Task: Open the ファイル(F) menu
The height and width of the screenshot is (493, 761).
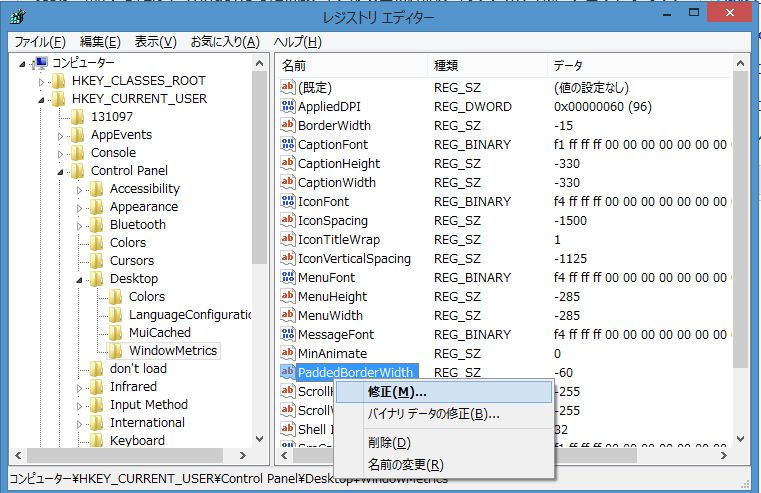Action: (x=40, y=41)
